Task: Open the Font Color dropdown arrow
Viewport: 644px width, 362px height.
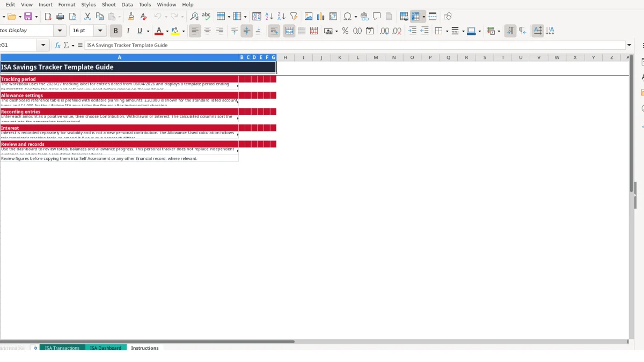Action: [x=167, y=31]
